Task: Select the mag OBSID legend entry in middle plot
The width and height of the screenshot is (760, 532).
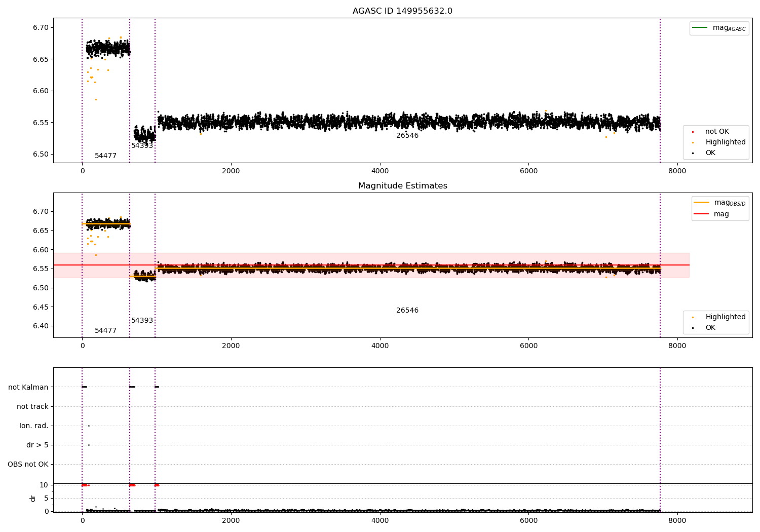Action: tap(720, 203)
